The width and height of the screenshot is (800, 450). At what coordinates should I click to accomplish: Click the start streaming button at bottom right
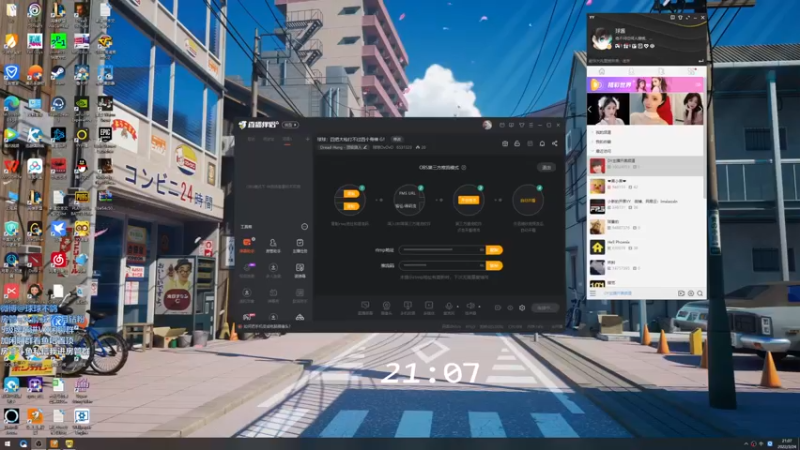[x=545, y=308]
